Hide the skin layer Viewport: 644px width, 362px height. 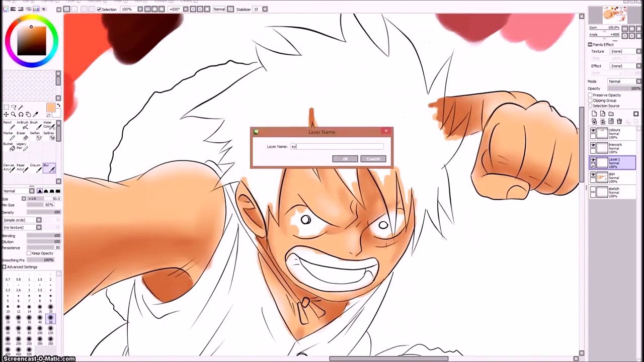point(593,174)
